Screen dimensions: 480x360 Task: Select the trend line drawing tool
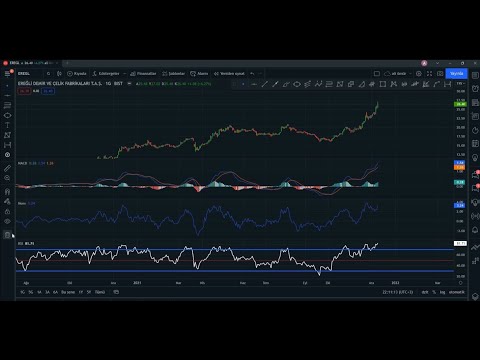pos(265,84)
